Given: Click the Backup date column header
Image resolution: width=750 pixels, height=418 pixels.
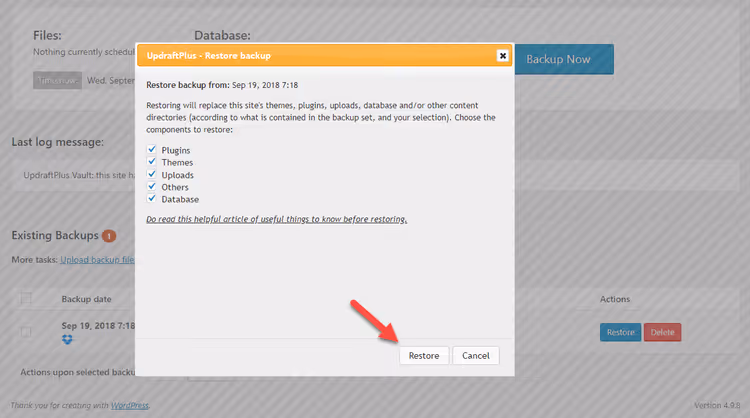Looking at the screenshot, I should coord(86,299).
